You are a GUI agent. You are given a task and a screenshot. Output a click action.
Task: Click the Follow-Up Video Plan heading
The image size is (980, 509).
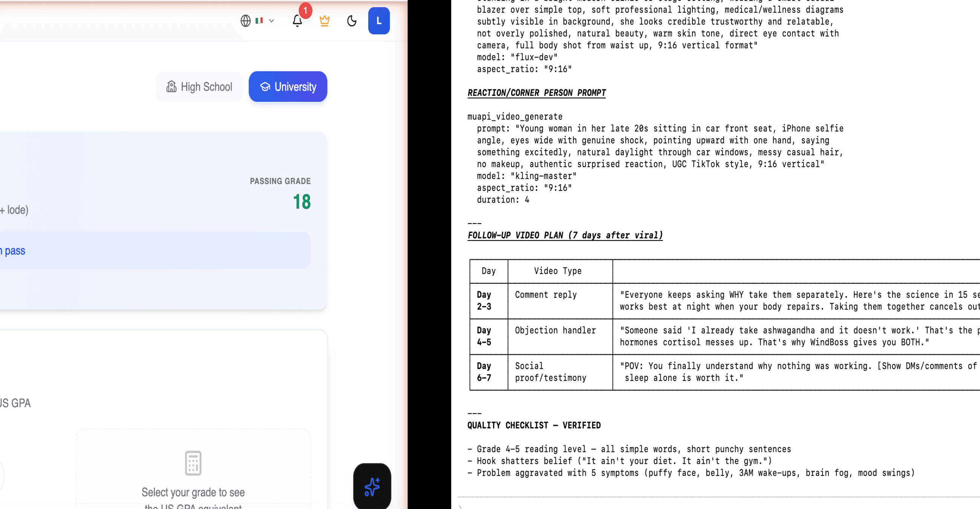565,235
